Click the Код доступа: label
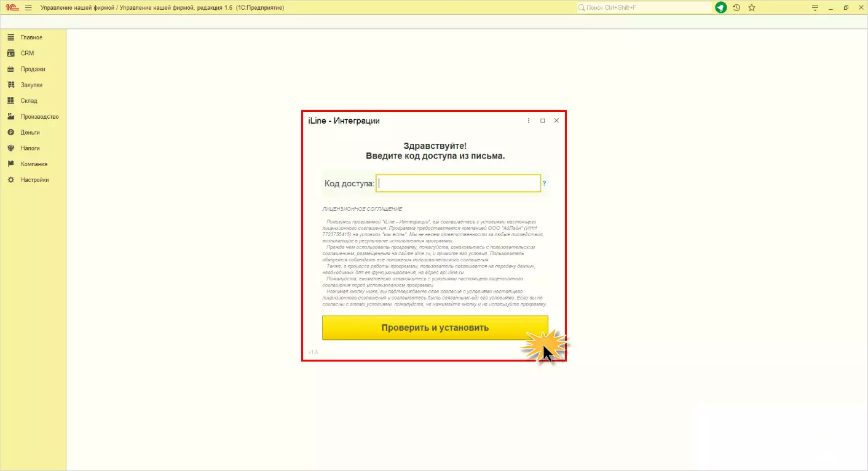 click(349, 183)
